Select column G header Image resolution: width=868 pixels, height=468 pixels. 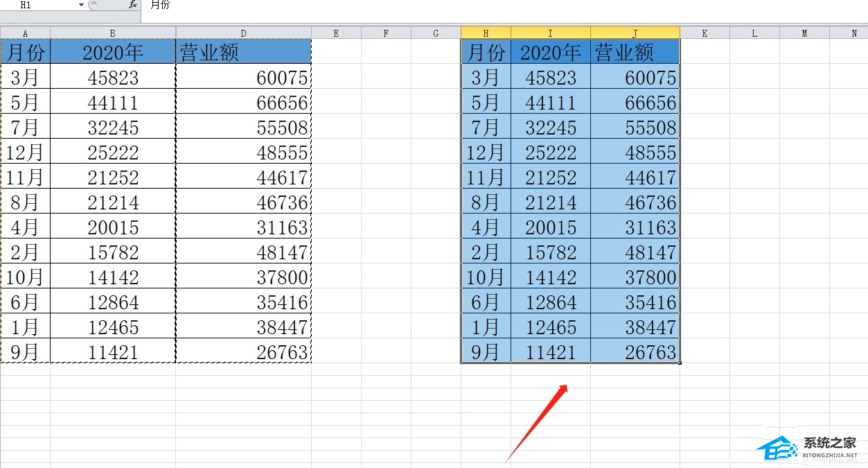click(x=436, y=33)
